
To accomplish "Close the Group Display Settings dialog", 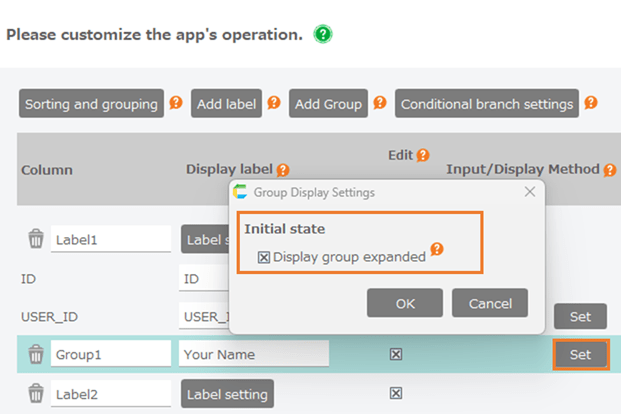I will click(530, 191).
